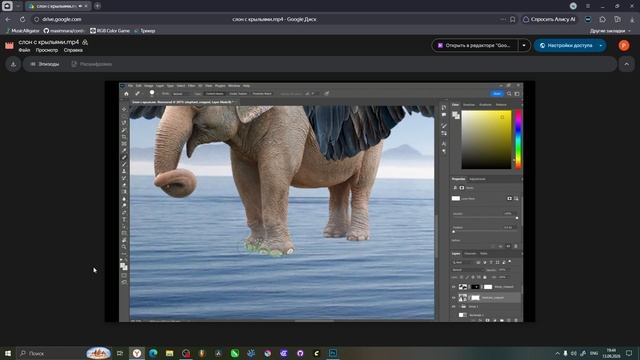Click Открыть в редакторе button

[x=474, y=45]
